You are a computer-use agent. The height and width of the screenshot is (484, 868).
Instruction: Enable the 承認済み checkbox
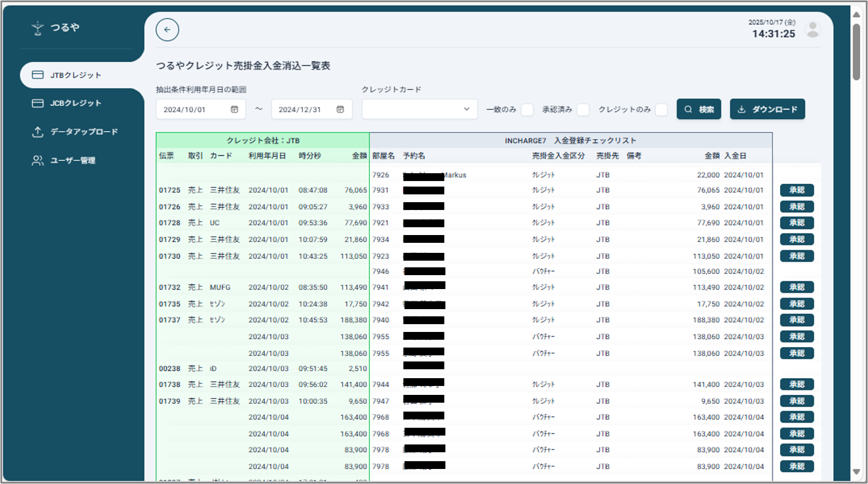pyautogui.click(x=583, y=110)
